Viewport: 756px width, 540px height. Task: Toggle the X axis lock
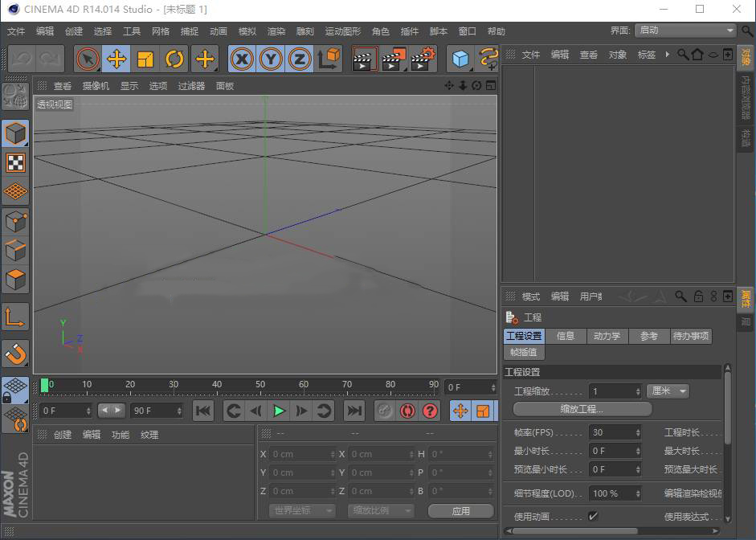click(242, 59)
